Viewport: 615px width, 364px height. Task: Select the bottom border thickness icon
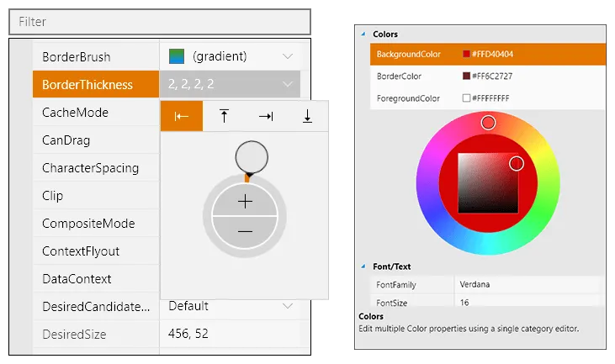click(x=308, y=116)
